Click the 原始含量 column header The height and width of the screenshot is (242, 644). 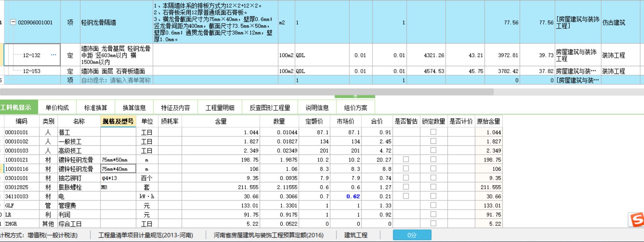coord(488,121)
